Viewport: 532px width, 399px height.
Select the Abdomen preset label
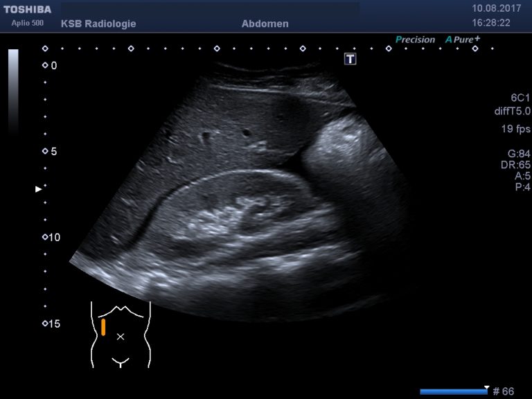click(265, 24)
